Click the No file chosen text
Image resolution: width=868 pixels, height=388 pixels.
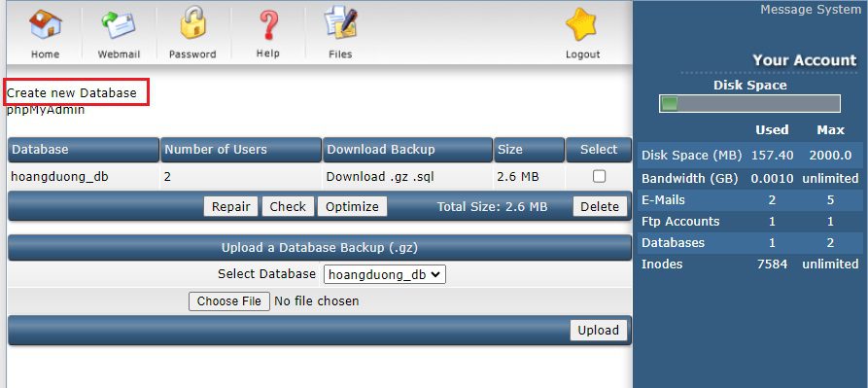[x=317, y=301]
